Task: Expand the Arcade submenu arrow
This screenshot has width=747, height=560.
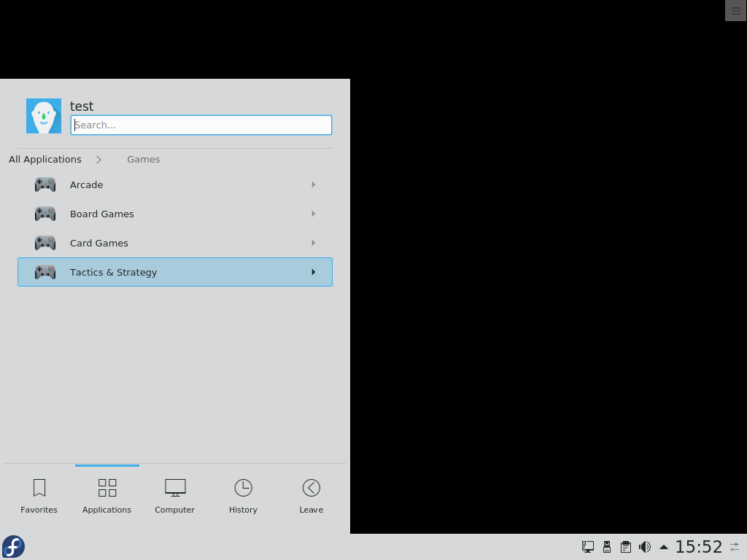Action: 314,184
